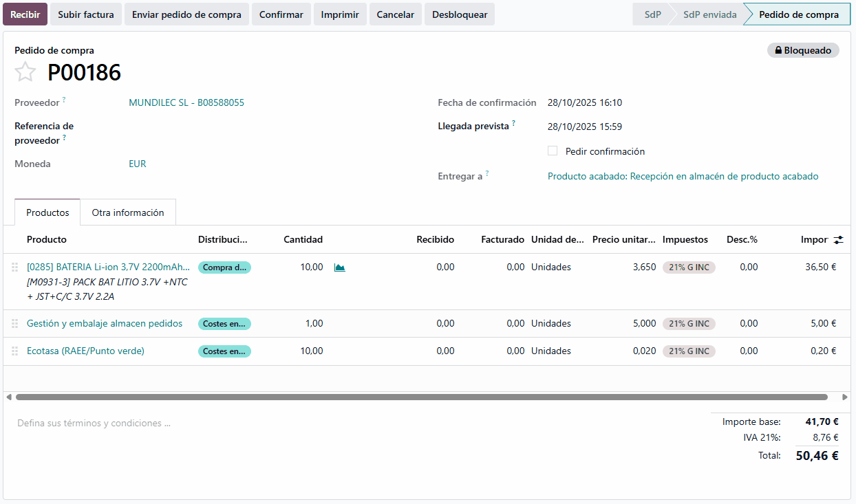The image size is (856, 504).
Task: Mark order P00186 as favorite star
Action: 25,72
